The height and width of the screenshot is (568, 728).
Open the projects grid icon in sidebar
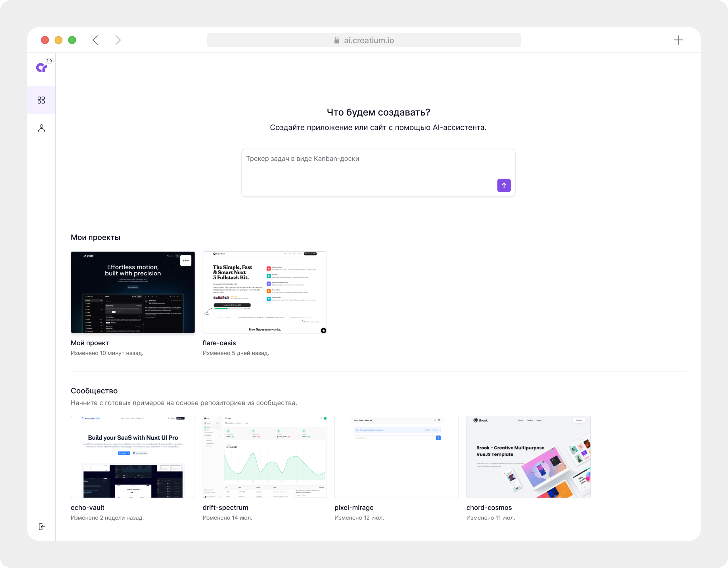coord(41,100)
